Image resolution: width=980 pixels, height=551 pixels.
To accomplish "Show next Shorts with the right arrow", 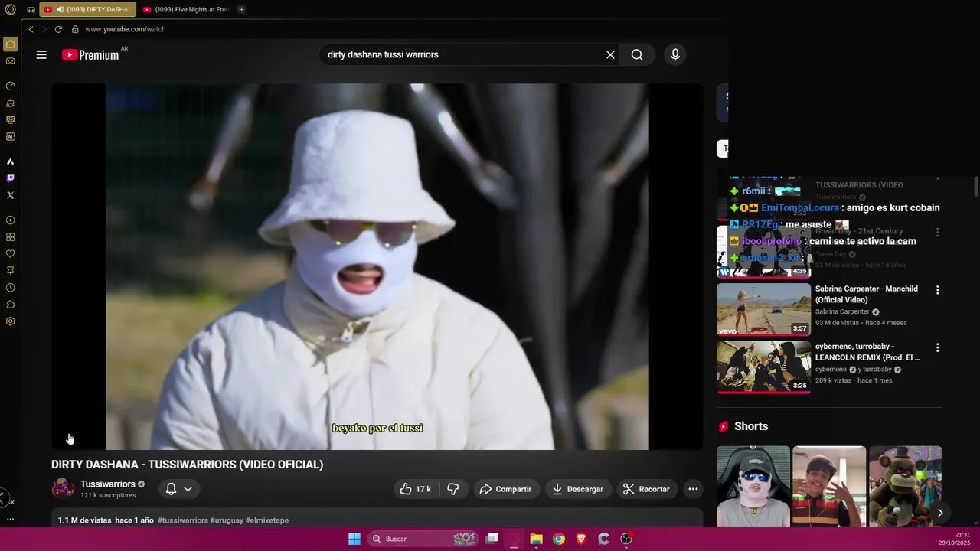I will click(x=939, y=513).
